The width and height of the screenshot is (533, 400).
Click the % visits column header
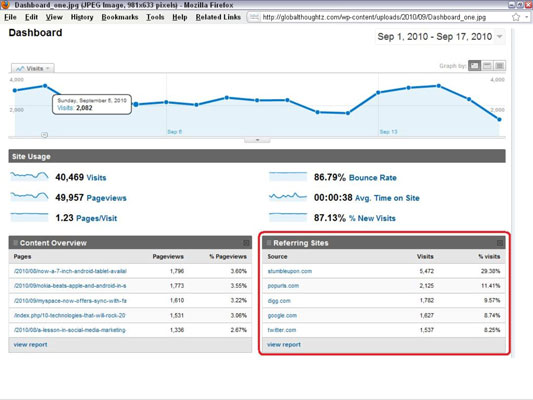click(x=489, y=256)
